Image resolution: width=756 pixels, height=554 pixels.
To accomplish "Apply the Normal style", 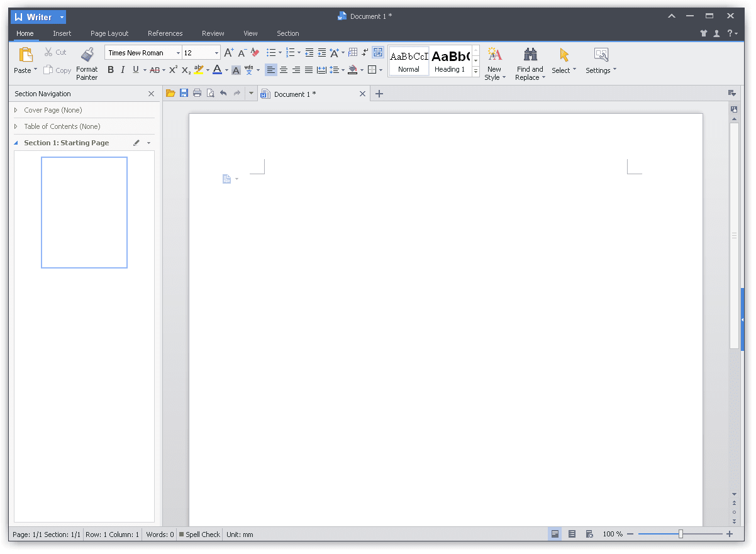I will point(409,61).
